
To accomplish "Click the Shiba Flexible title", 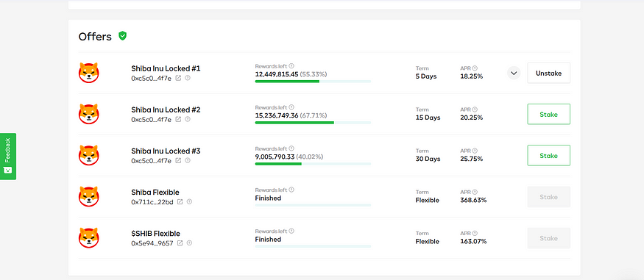I will click(x=155, y=193).
